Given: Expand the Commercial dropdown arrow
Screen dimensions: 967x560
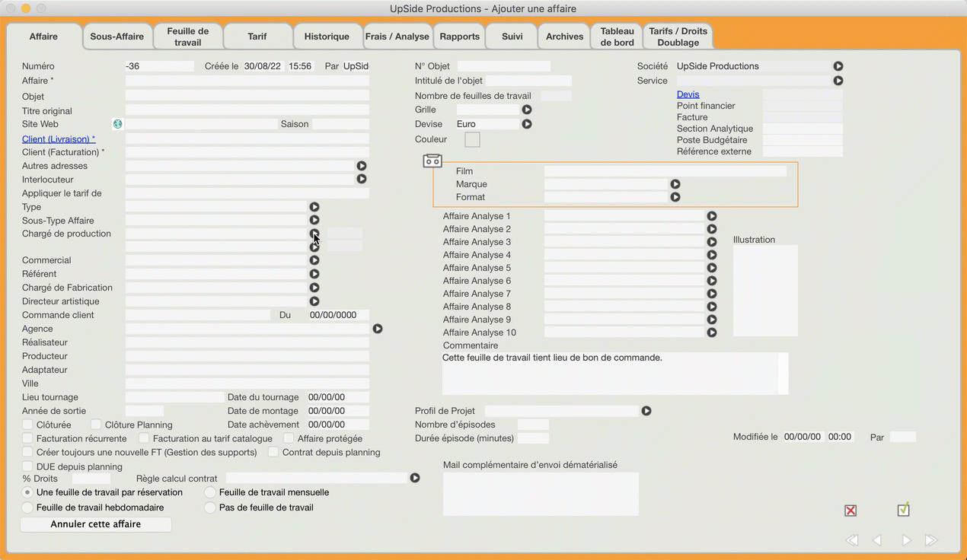Looking at the screenshot, I should tap(314, 260).
